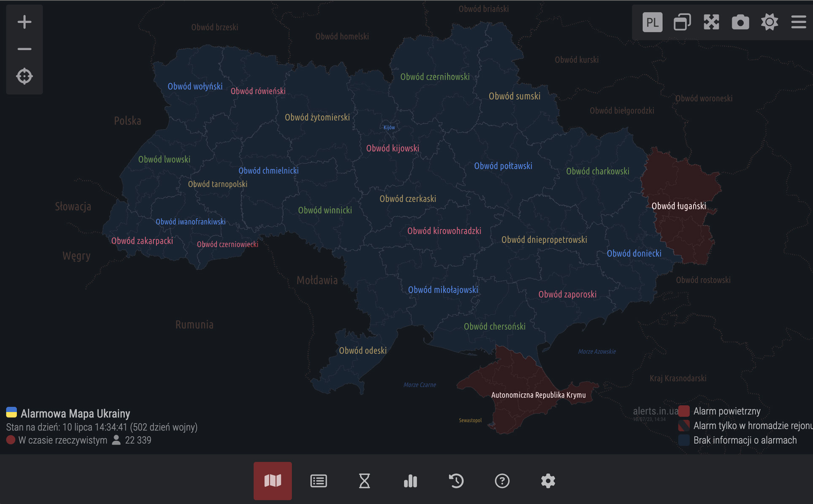Click the Ukrainian flag icon
Screen dimensions: 813x504
click(11, 412)
